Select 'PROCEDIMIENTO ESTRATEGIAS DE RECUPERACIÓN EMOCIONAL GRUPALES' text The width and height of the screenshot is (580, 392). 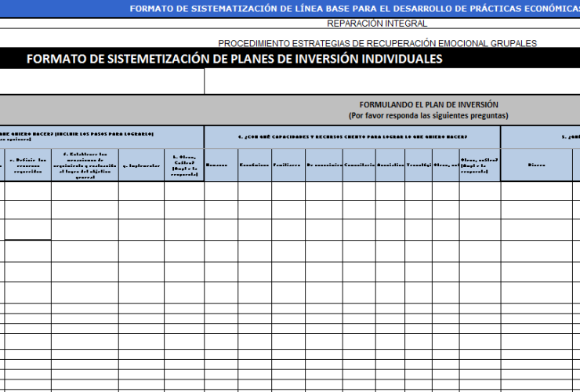[377, 43]
